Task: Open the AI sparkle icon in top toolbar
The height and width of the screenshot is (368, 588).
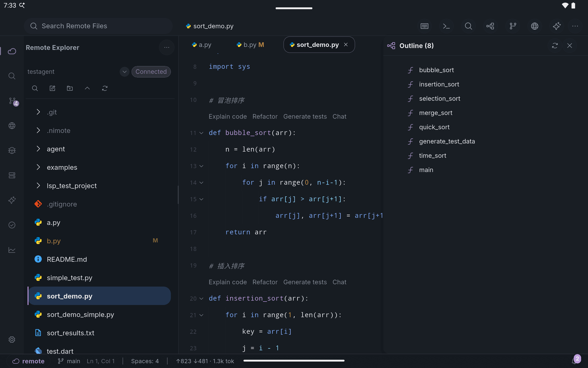Action: pyautogui.click(x=557, y=26)
